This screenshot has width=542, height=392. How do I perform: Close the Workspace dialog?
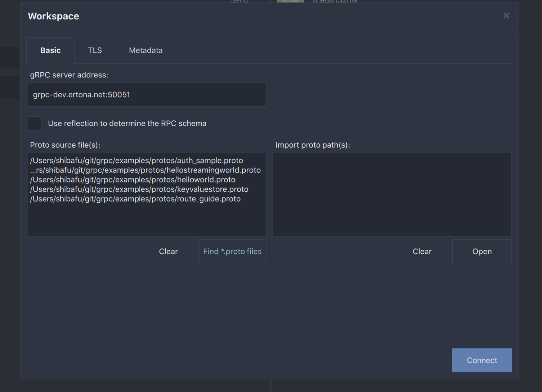coord(506,16)
